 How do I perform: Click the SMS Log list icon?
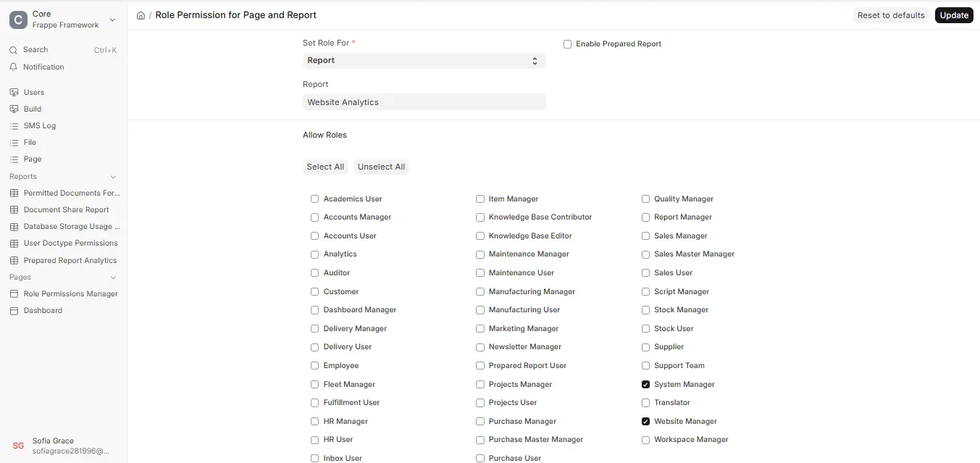click(x=14, y=125)
